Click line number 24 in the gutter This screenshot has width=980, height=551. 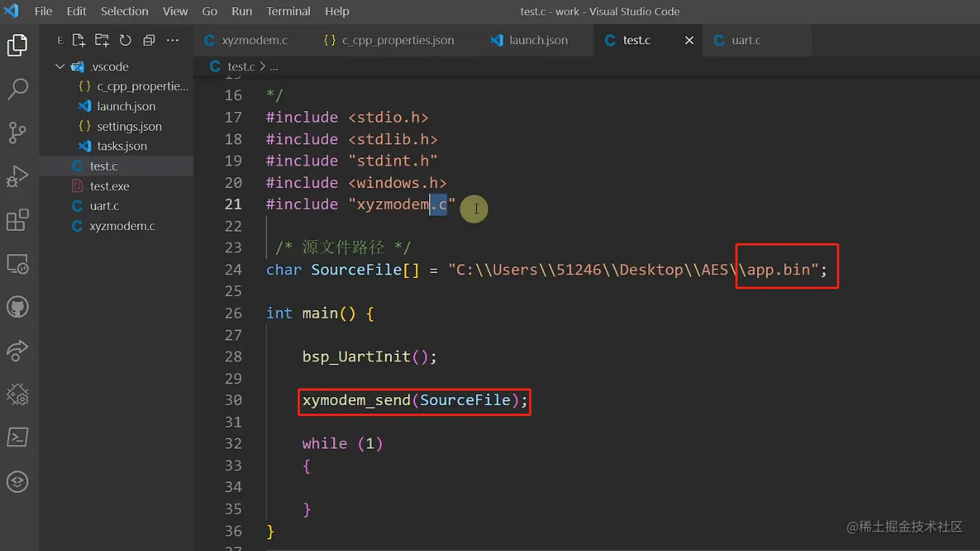coord(233,269)
